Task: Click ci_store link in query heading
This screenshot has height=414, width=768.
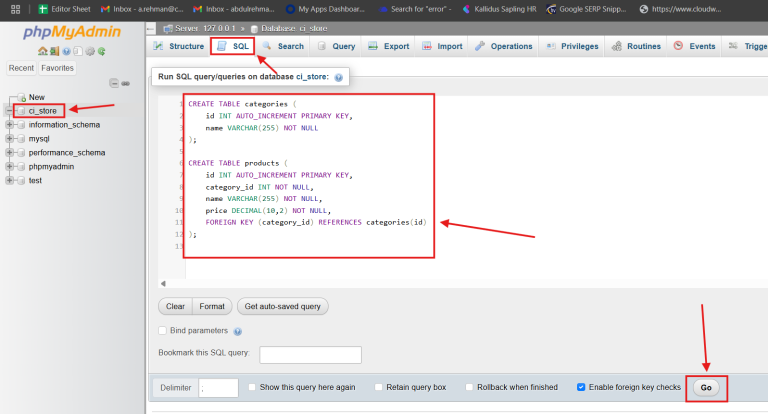Action: (311, 76)
